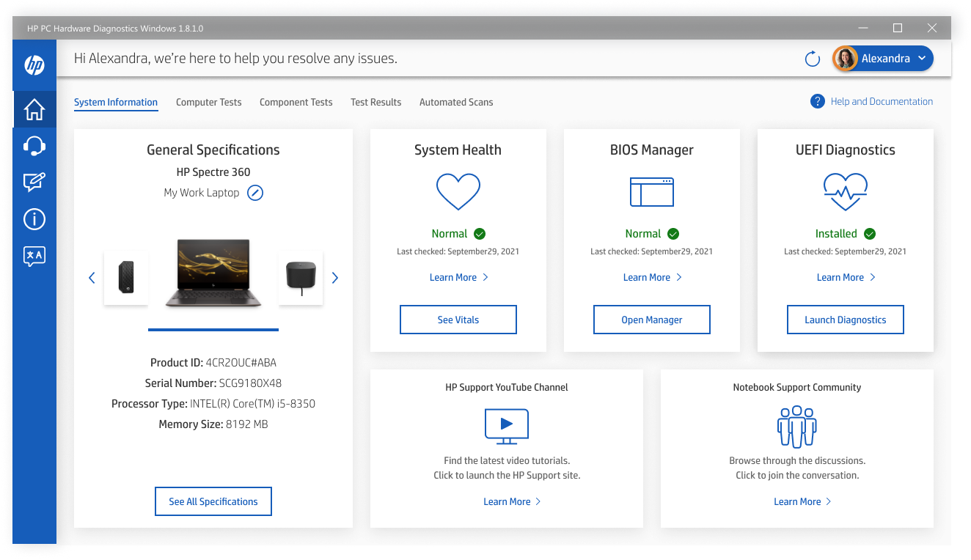The height and width of the screenshot is (560, 971).
Task: Click the refresh icon in header
Action: (x=813, y=59)
